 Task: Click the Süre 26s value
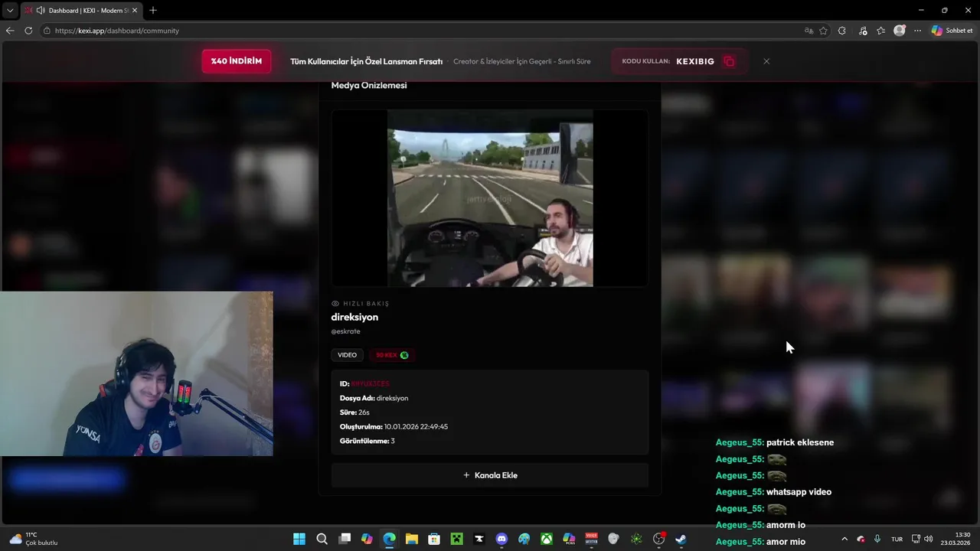[x=364, y=412]
